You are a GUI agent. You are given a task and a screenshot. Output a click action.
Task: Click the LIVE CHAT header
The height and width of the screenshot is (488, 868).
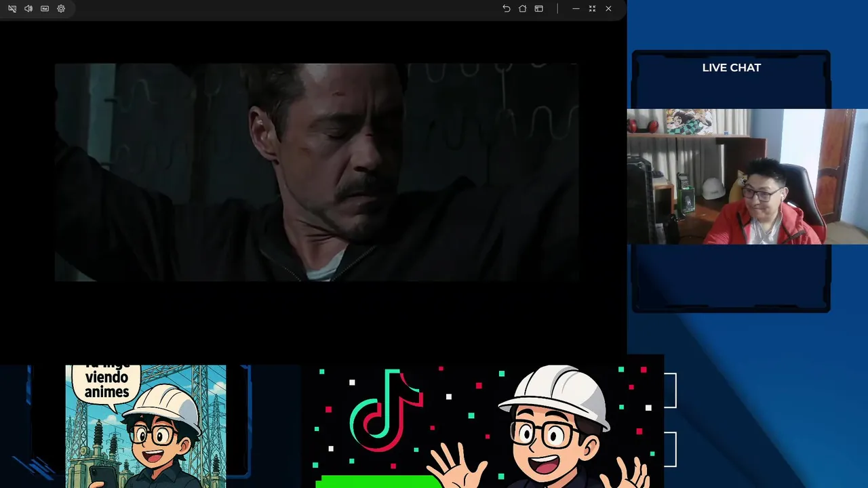pos(731,68)
